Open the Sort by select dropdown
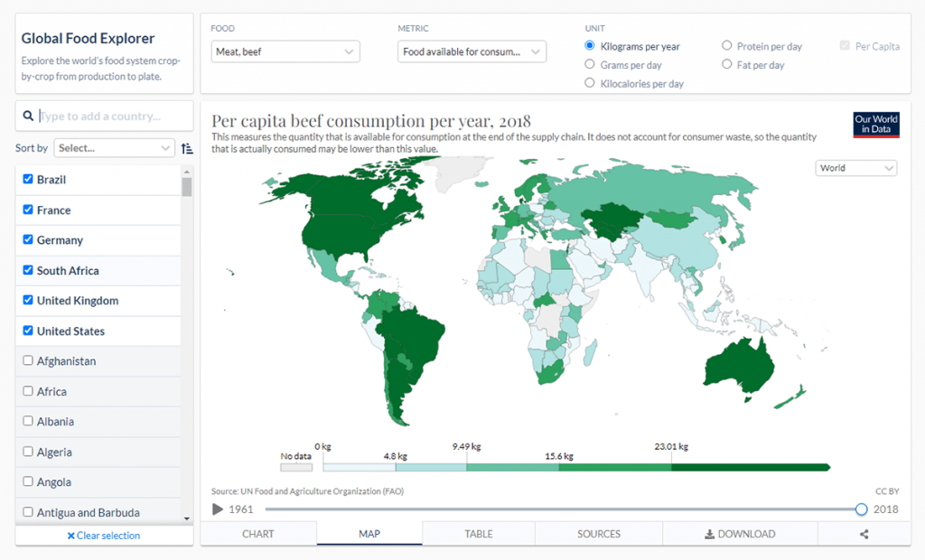Viewport: 925px width, 560px height. click(115, 148)
